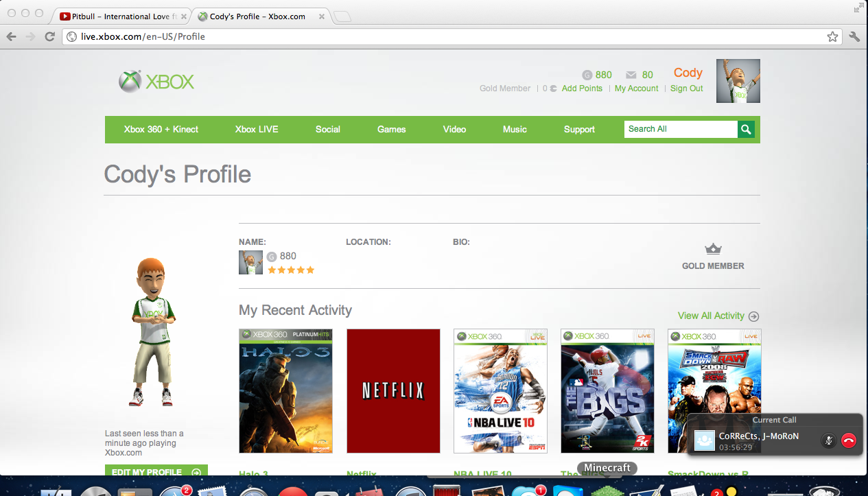Open the Xbox LIVE menu
Image resolution: width=868 pixels, height=496 pixels.
tap(257, 129)
